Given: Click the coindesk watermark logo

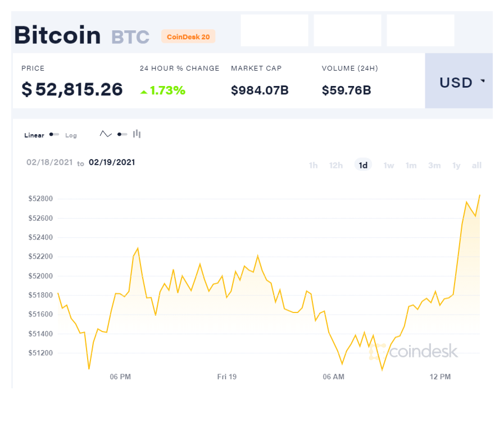Looking at the screenshot, I should point(415,352).
